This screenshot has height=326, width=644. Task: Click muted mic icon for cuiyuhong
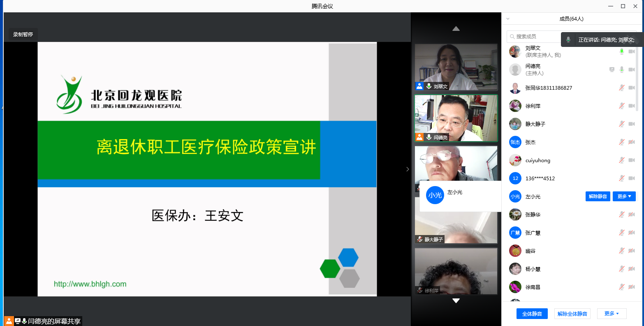tap(622, 160)
